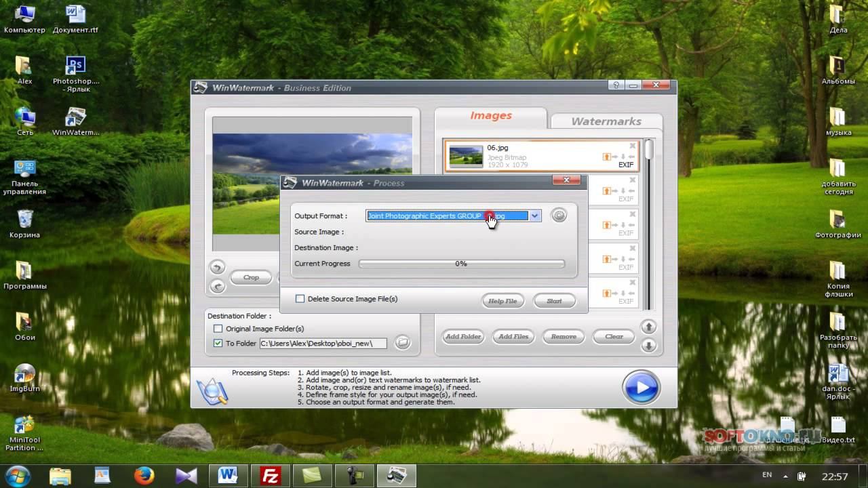Click the Remove button

click(564, 336)
